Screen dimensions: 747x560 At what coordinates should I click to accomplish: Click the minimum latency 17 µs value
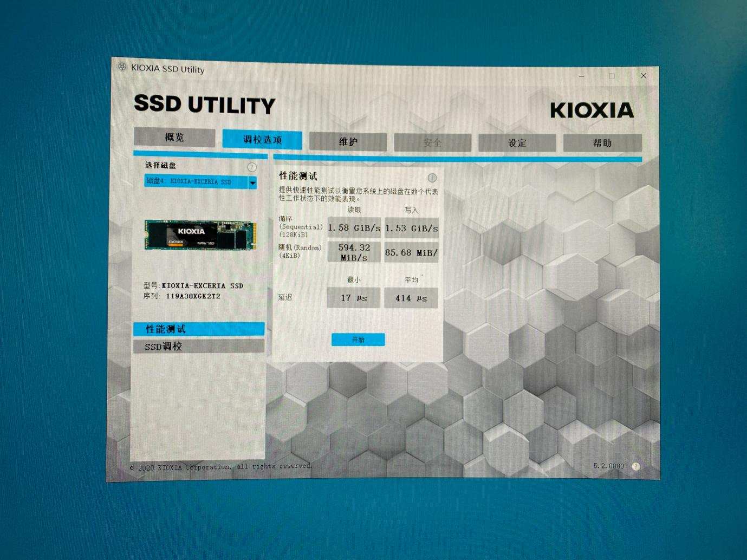pyautogui.click(x=354, y=298)
